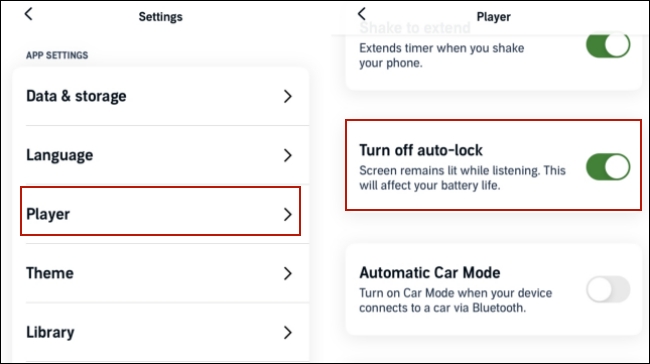Tap the chevron beside Language
650x364 pixels.
pos(288,155)
